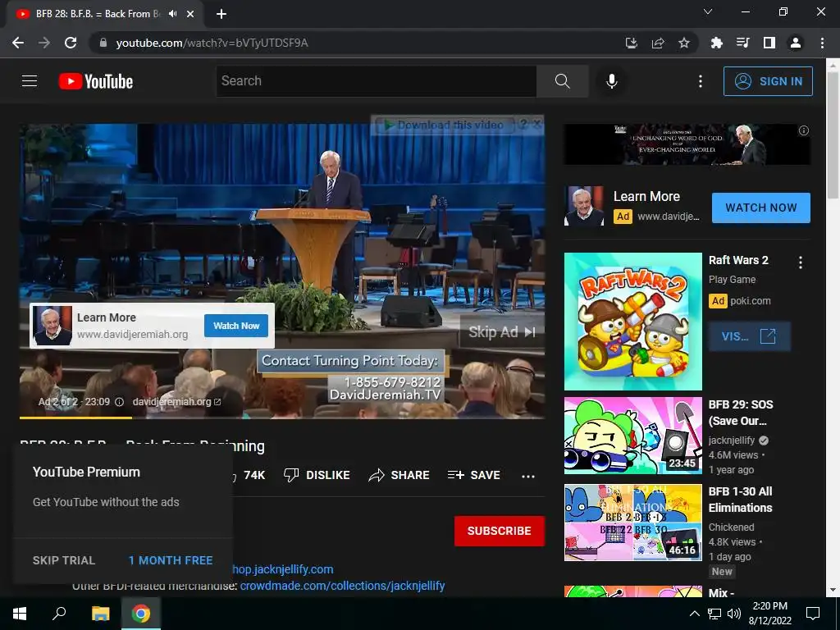Screen dimensions: 840x630
Task: Focus the YouTube Search field
Action: pyautogui.click(x=376, y=81)
